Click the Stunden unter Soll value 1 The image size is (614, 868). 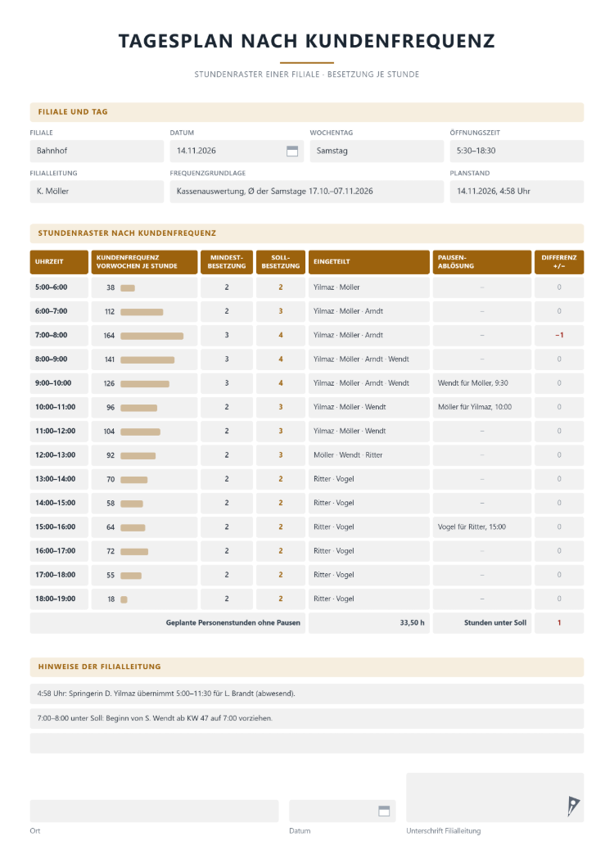click(x=558, y=623)
